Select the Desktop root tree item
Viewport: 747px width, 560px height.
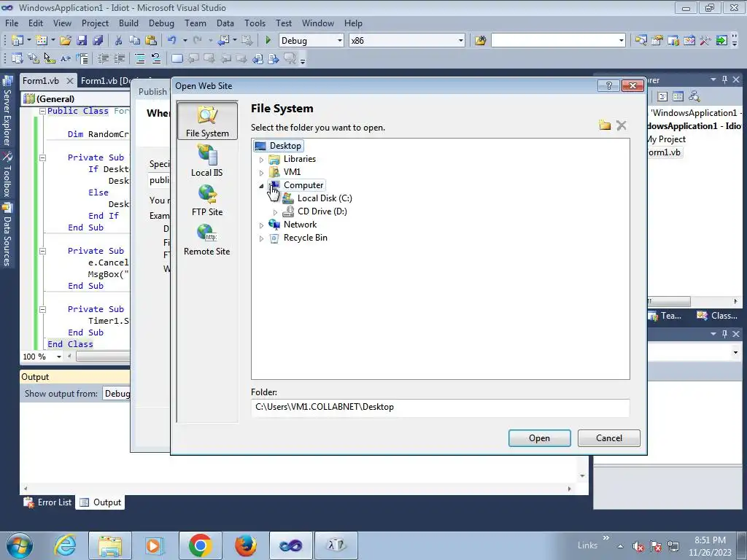click(x=285, y=146)
